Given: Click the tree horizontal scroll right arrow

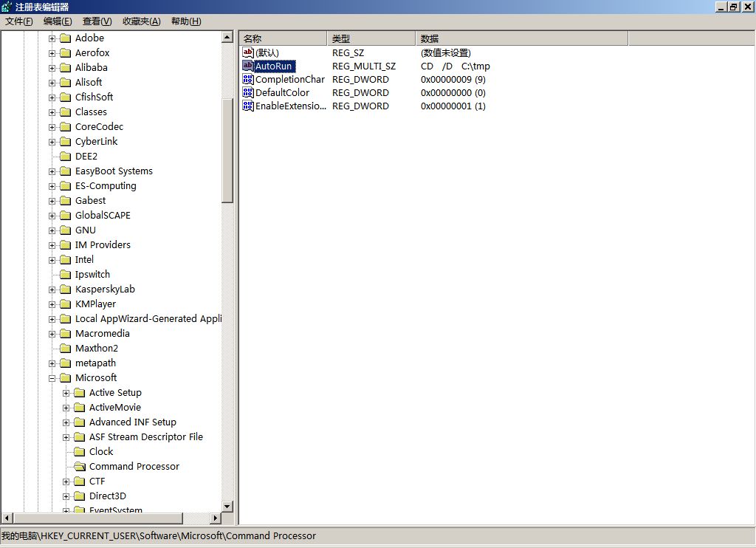Looking at the screenshot, I should [216, 518].
